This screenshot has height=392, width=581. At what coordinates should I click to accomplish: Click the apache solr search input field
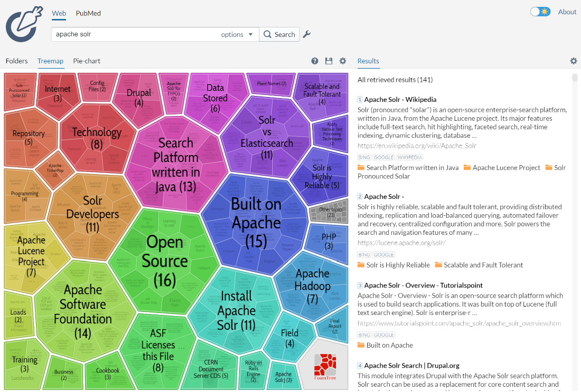[135, 34]
